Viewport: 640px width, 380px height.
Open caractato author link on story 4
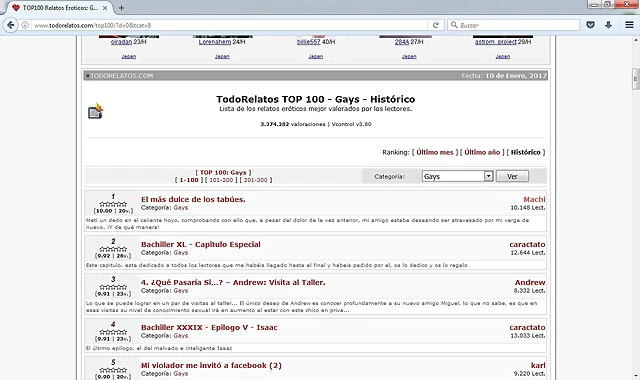pyautogui.click(x=527, y=327)
